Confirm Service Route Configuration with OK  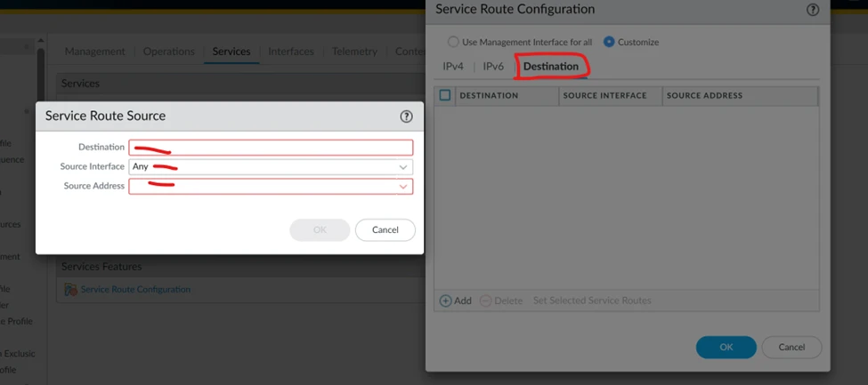(726, 348)
